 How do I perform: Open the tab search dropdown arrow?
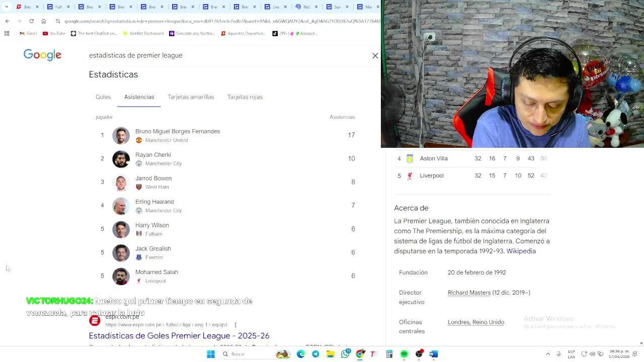tap(7, 7)
